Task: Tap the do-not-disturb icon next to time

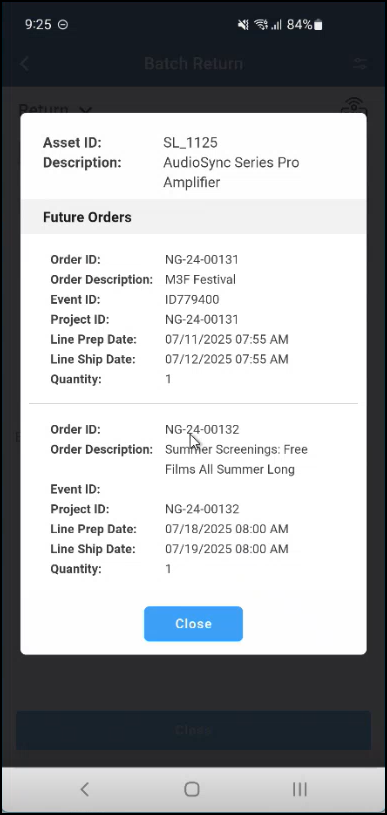Action: (x=63, y=24)
